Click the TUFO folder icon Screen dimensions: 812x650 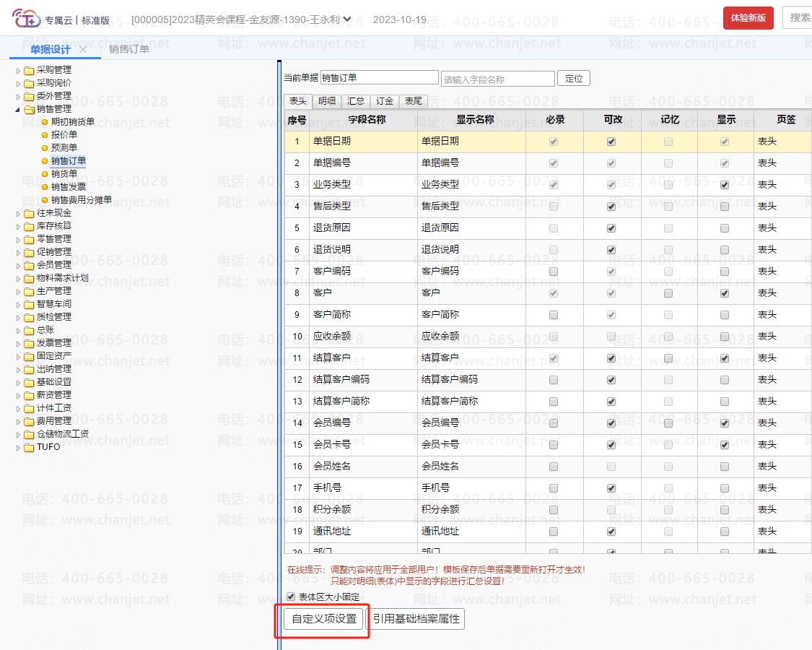point(29,447)
